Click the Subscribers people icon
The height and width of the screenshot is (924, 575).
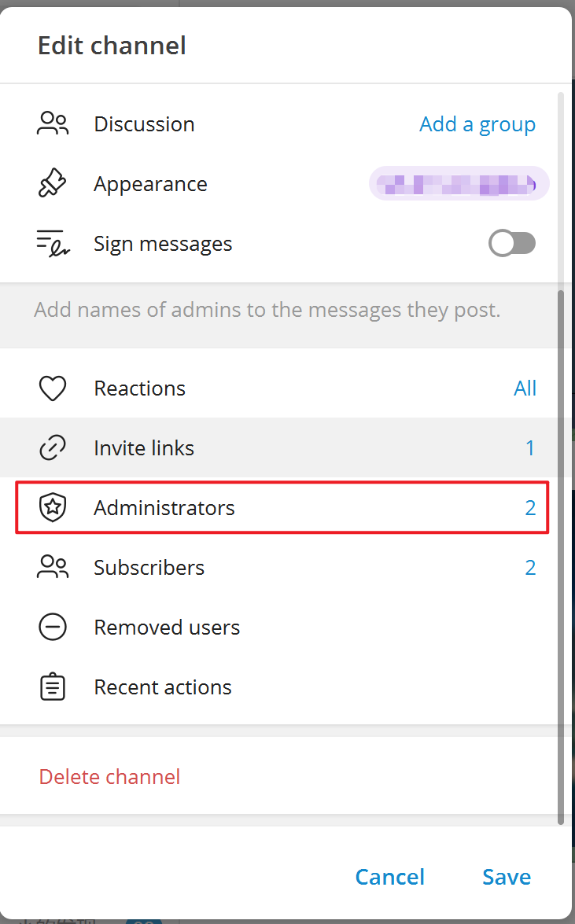(x=53, y=568)
